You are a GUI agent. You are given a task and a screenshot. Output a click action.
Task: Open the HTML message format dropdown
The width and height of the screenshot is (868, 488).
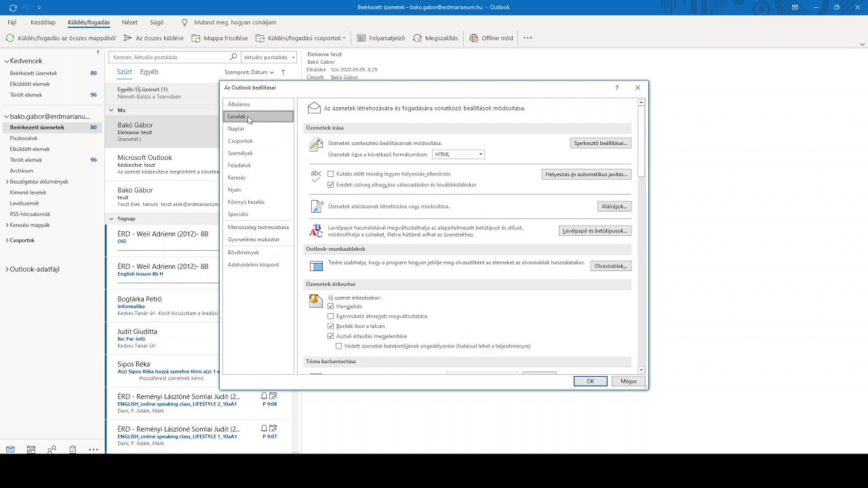click(x=458, y=155)
